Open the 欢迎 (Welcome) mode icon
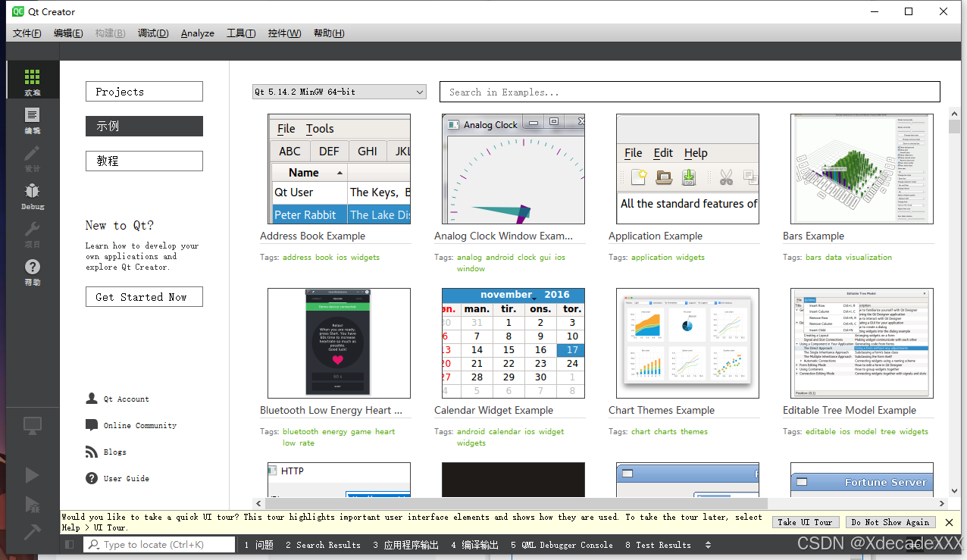This screenshot has height=560, width=967. point(32,80)
